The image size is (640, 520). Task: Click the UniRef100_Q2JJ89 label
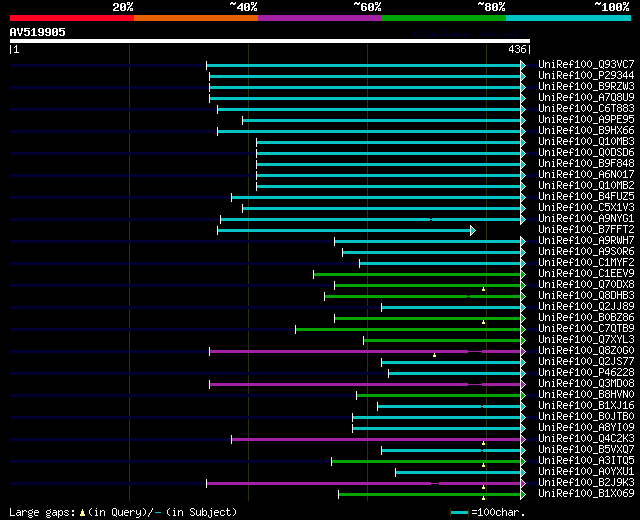pyautogui.click(x=586, y=307)
